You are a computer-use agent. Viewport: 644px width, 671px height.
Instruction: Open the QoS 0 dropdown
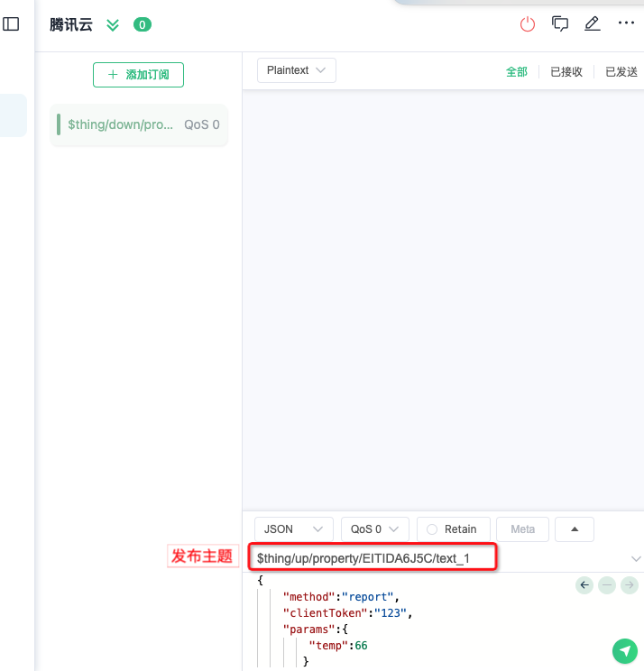[374, 529]
